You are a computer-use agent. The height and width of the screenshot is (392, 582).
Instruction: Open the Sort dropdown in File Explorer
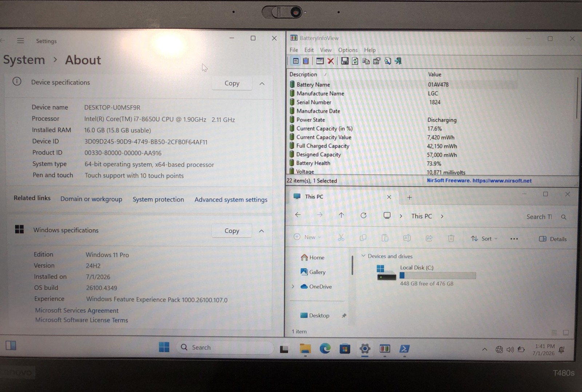tap(484, 239)
